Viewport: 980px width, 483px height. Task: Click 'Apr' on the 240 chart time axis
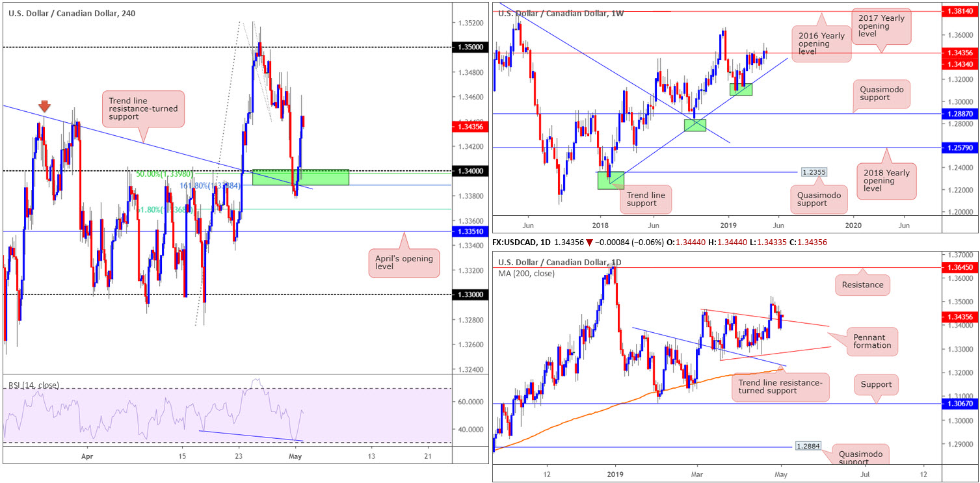[86, 456]
